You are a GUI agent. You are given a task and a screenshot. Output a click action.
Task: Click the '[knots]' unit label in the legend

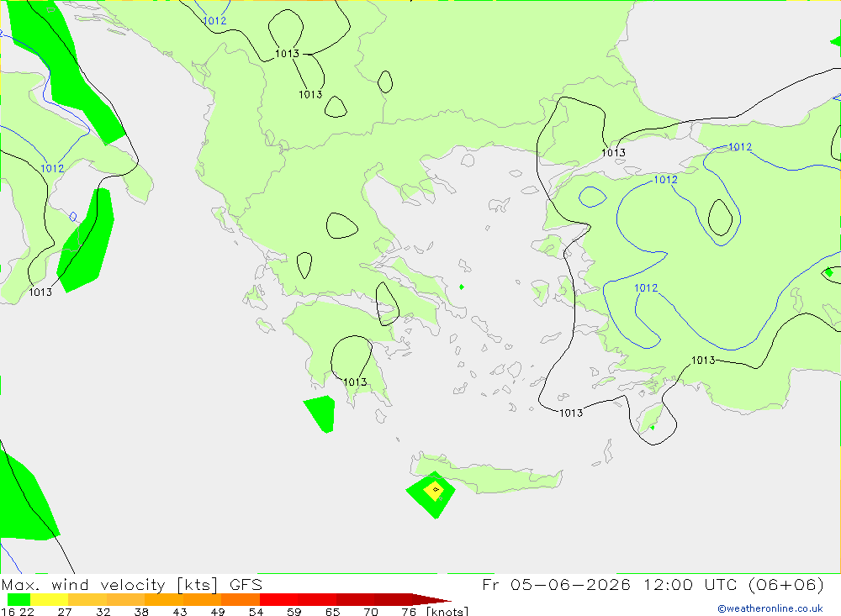447,611
